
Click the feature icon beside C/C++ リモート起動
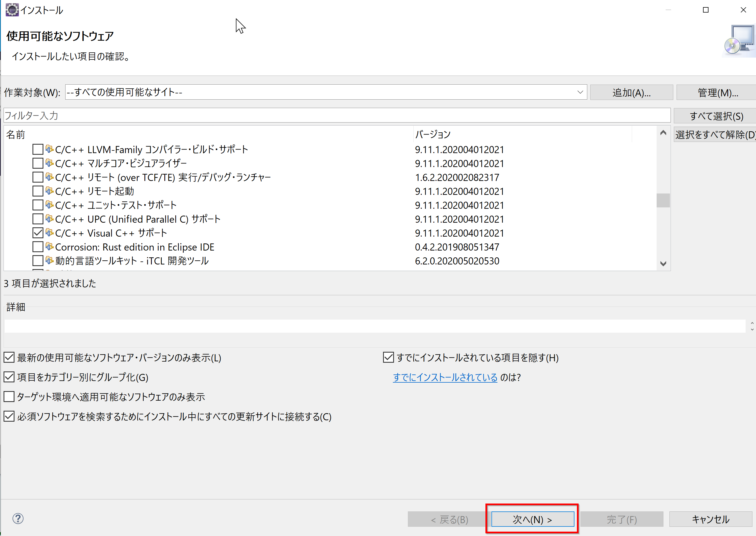click(x=49, y=190)
